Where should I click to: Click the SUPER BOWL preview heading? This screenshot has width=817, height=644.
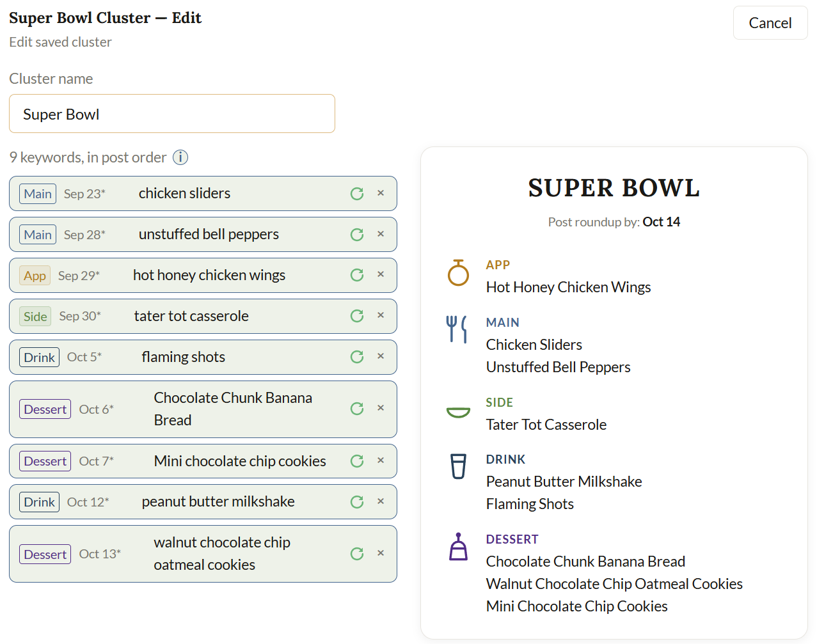coord(614,188)
